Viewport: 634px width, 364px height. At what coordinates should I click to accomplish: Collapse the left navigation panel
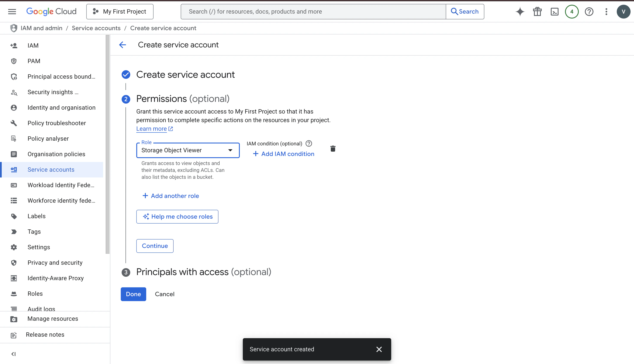click(14, 354)
